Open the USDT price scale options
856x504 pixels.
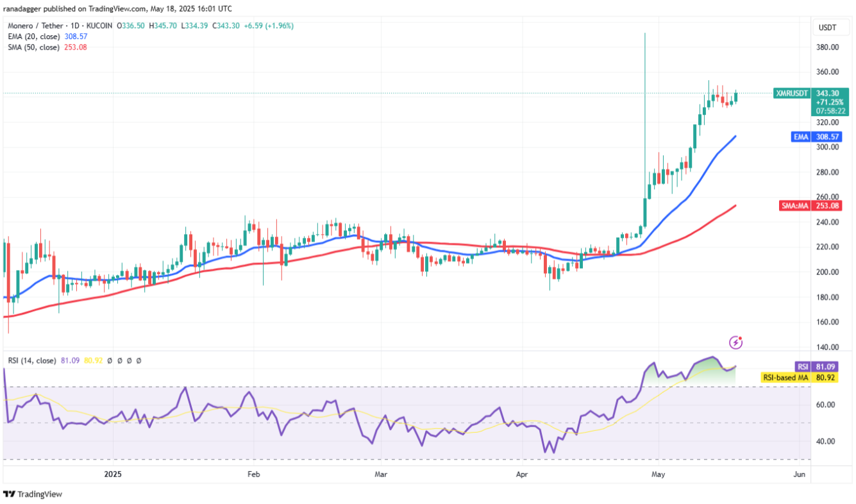(830, 28)
